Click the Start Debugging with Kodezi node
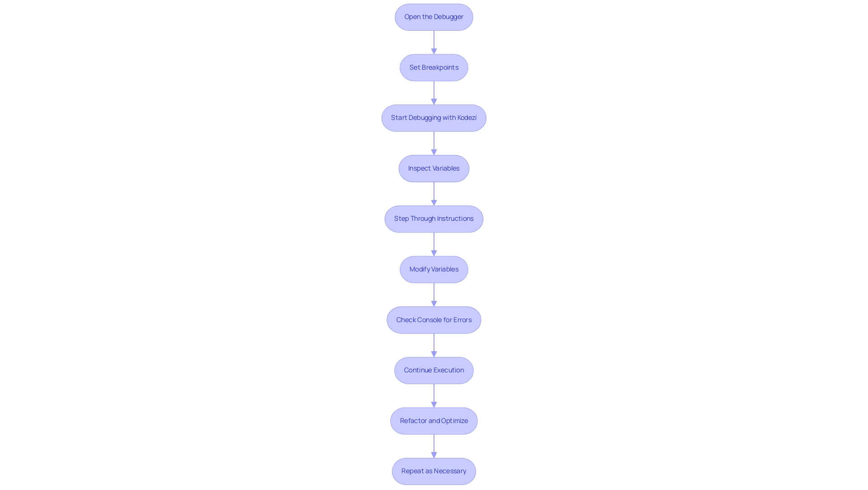The width and height of the screenshot is (868, 490). [434, 118]
